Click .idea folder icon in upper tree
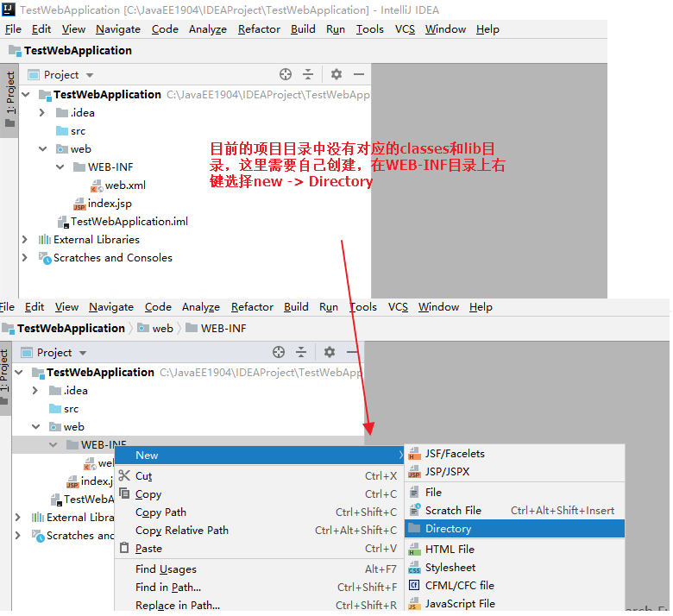This screenshot has height=616, width=673. [x=62, y=113]
